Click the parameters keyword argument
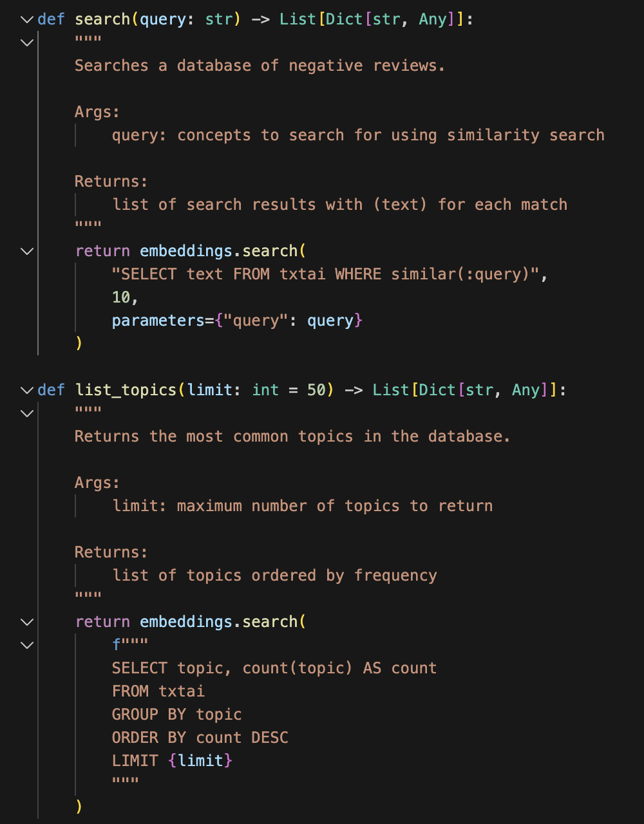The height and width of the screenshot is (824, 644). point(158,321)
